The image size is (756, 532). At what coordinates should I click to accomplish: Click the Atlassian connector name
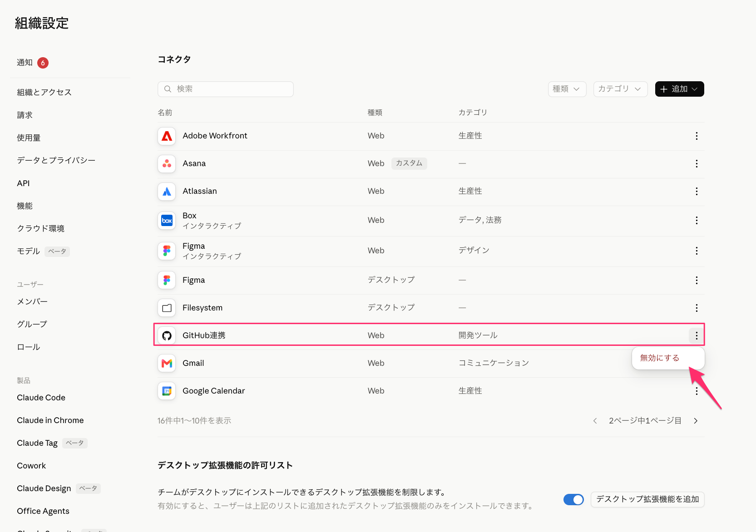(200, 192)
